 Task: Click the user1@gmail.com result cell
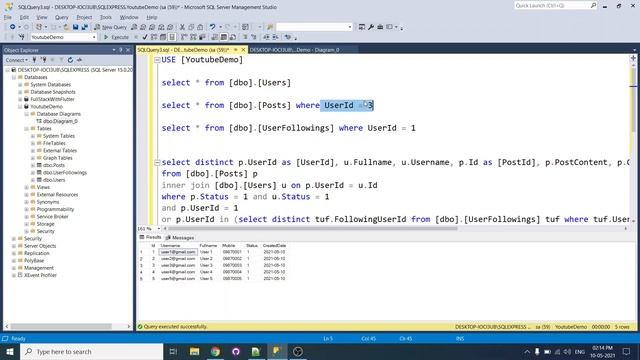[x=178, y=252]
